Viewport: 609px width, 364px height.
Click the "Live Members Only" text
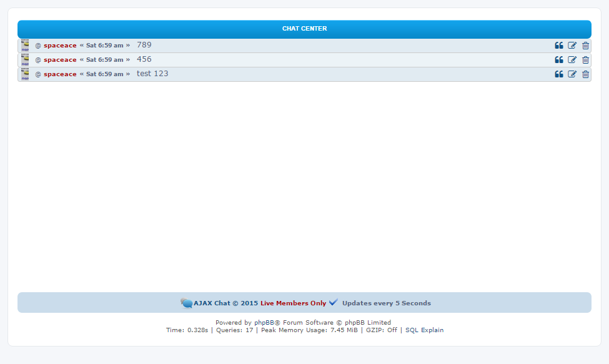pyautogui.click(x=293, y=303)
